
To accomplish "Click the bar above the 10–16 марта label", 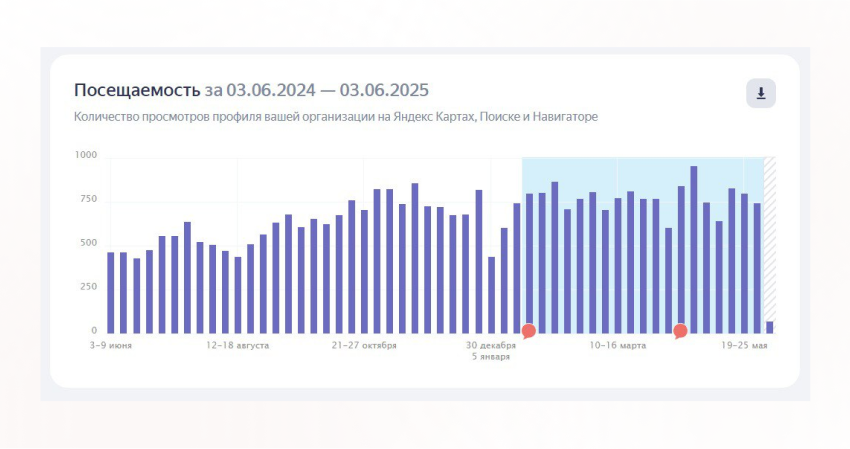I will pos(617,266).
